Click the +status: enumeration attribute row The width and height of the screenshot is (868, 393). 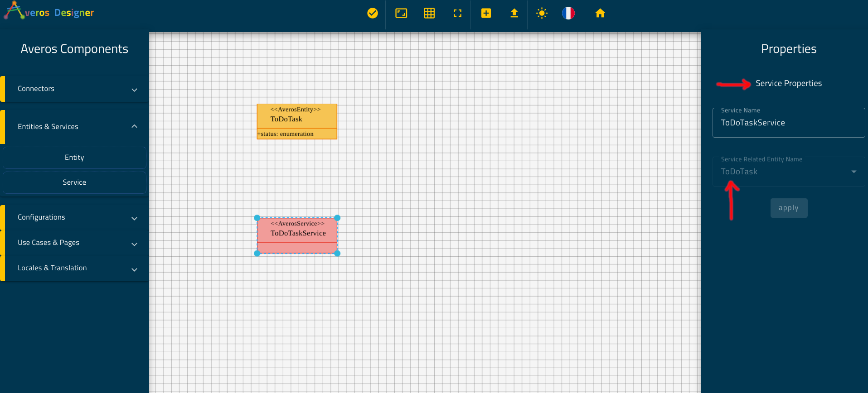click(297, 134)
